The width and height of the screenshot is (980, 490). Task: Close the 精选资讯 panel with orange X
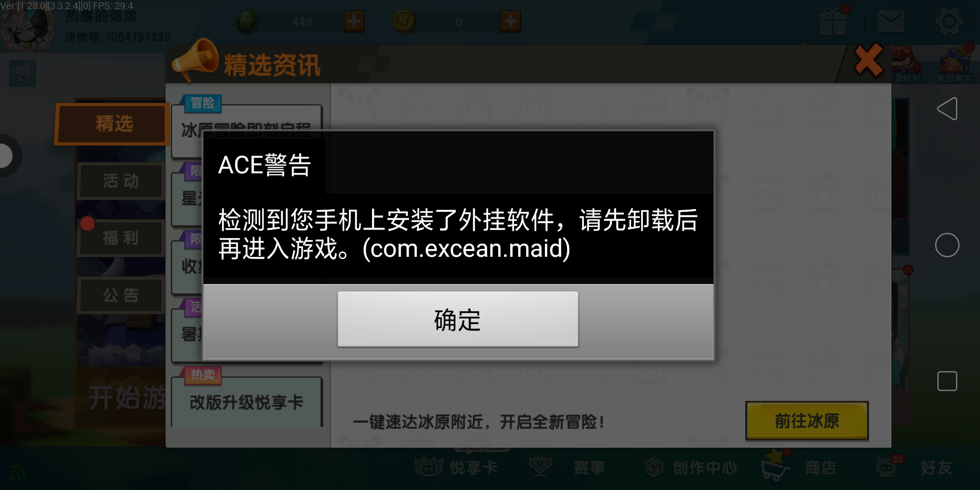(x=868, y=60)
